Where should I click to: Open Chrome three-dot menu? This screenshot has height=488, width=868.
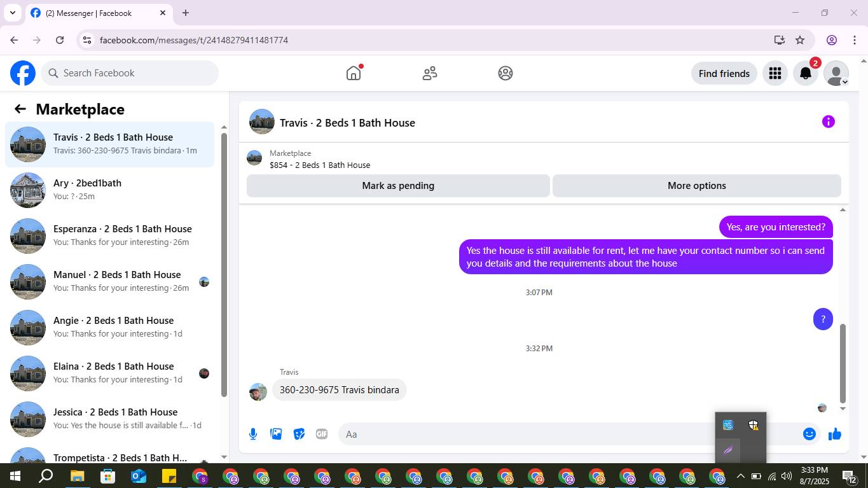click(x=853, y=40)
